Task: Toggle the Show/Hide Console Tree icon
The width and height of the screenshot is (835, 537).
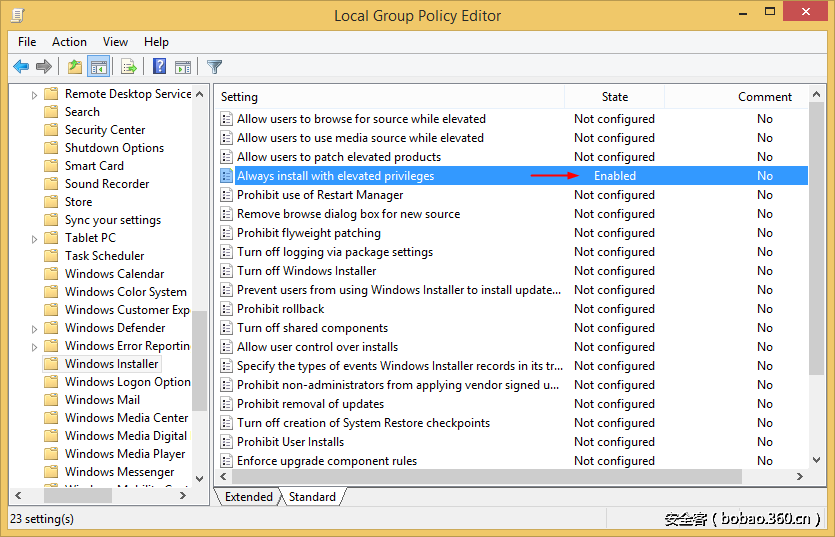Action: tap(98, 67)
